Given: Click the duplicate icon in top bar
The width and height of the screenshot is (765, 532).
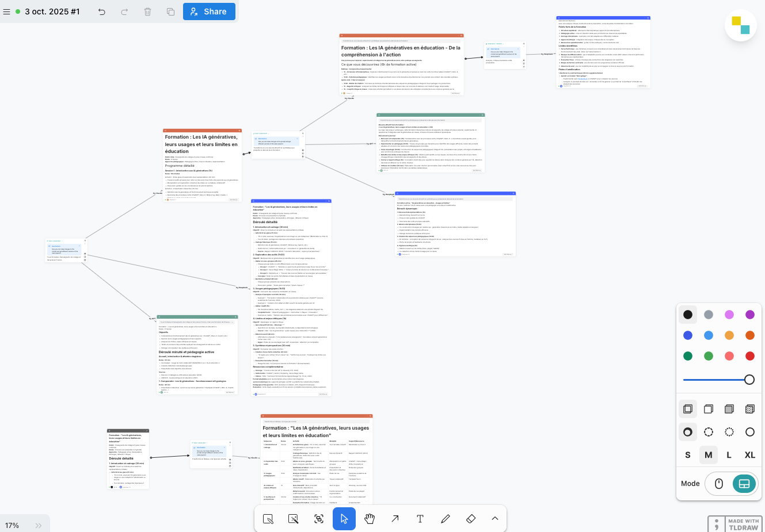Looking at the screenshot, I should pyautogui.click(x=170, y=12).
